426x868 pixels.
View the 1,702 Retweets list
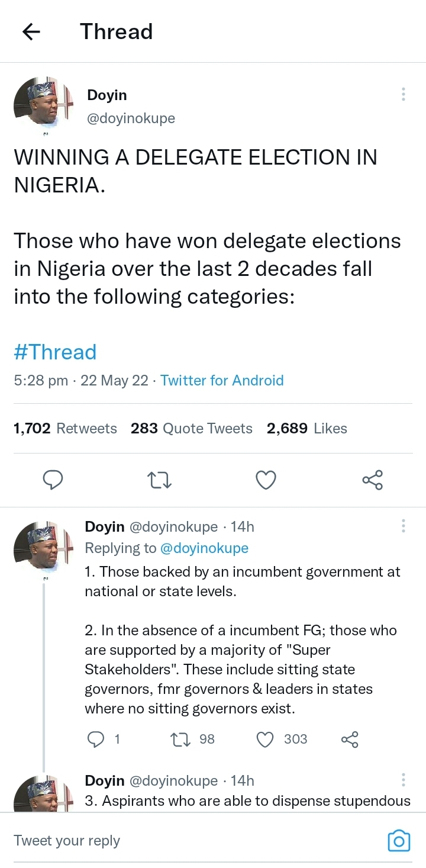point(65,429)
